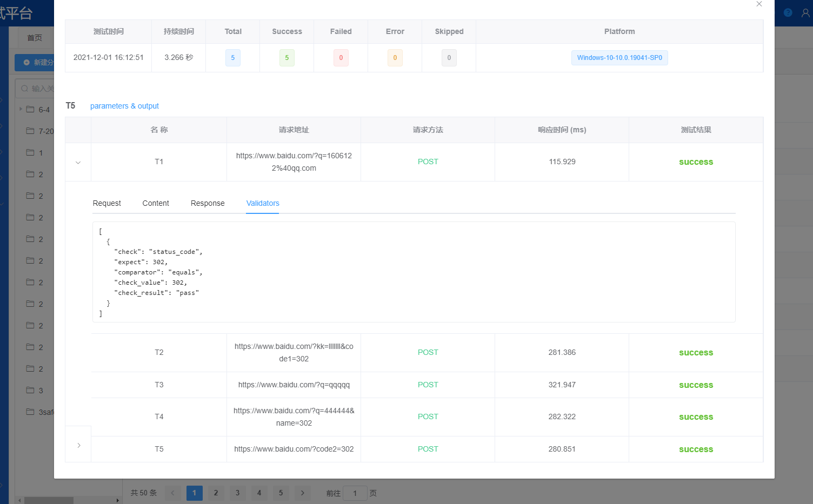This screenshot has height=504, width=813.
Task: Click the sidebar search input field
Action: (x=35, y=89)
